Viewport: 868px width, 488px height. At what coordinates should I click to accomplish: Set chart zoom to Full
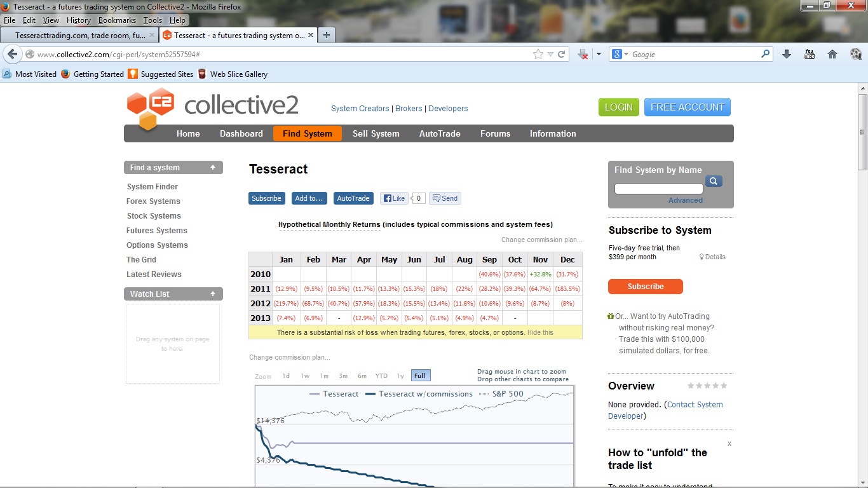[420, 376]
